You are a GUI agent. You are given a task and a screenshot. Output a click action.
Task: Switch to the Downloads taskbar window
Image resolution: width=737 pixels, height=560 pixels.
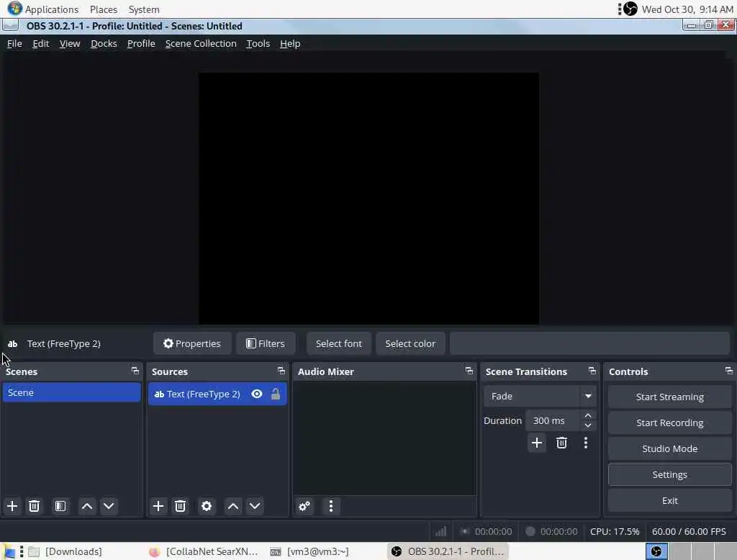[x=65, y=551]
